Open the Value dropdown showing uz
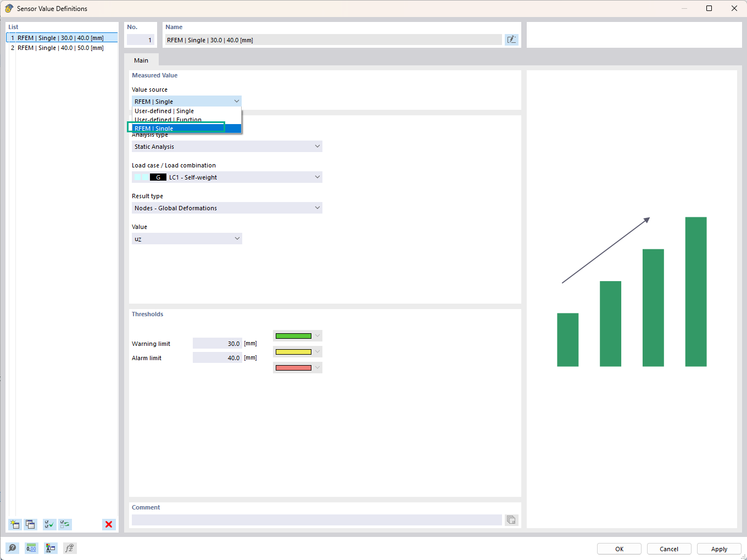 coord(237,238)
